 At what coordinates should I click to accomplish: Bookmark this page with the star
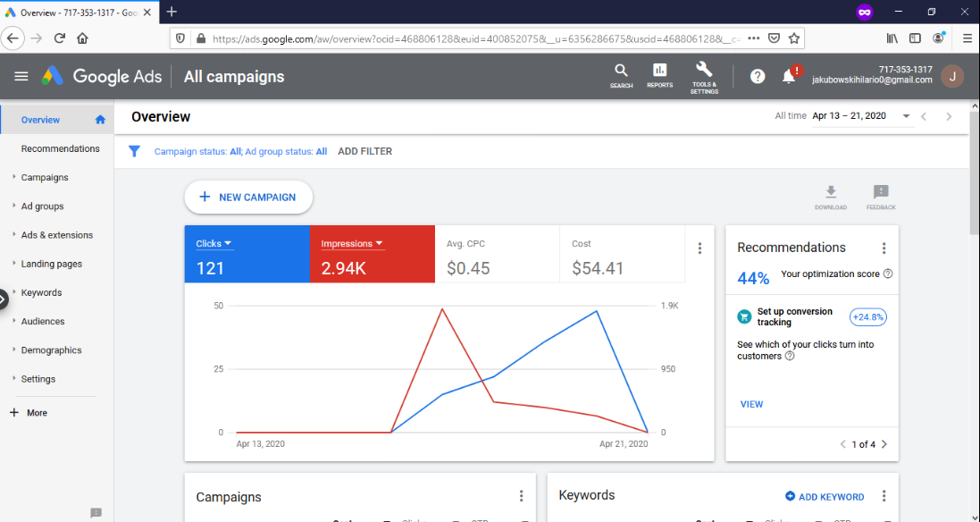coord(794,38)
